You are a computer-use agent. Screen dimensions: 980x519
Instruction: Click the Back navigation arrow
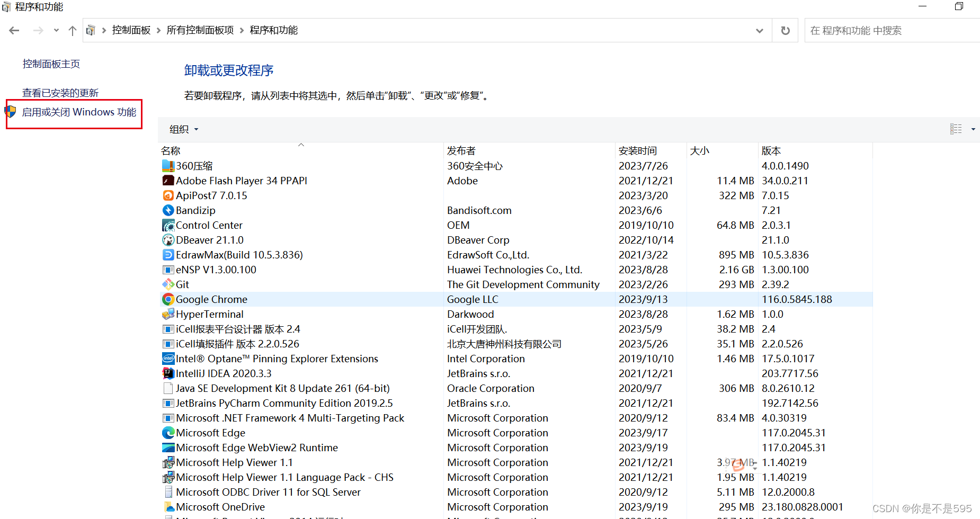pos(14,31)
